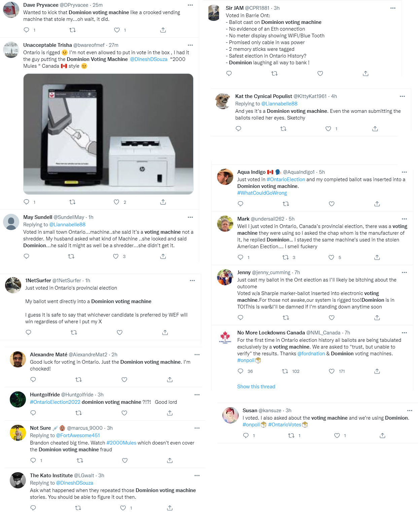Open the voting machine photo in Trisha's tweet

pos(108,134)
